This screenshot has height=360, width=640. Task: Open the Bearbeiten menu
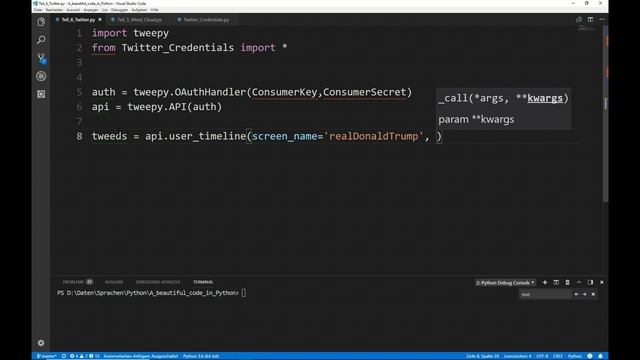coord(54,10)
